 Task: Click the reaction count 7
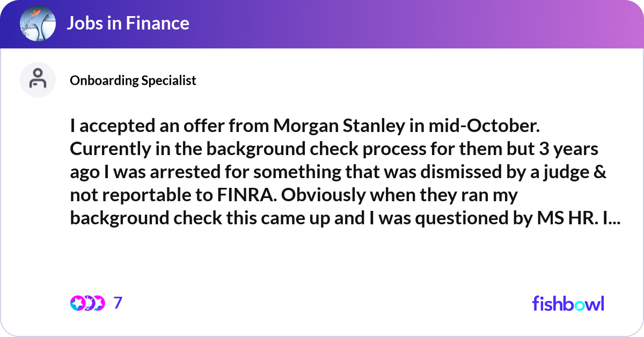[118, 303]
